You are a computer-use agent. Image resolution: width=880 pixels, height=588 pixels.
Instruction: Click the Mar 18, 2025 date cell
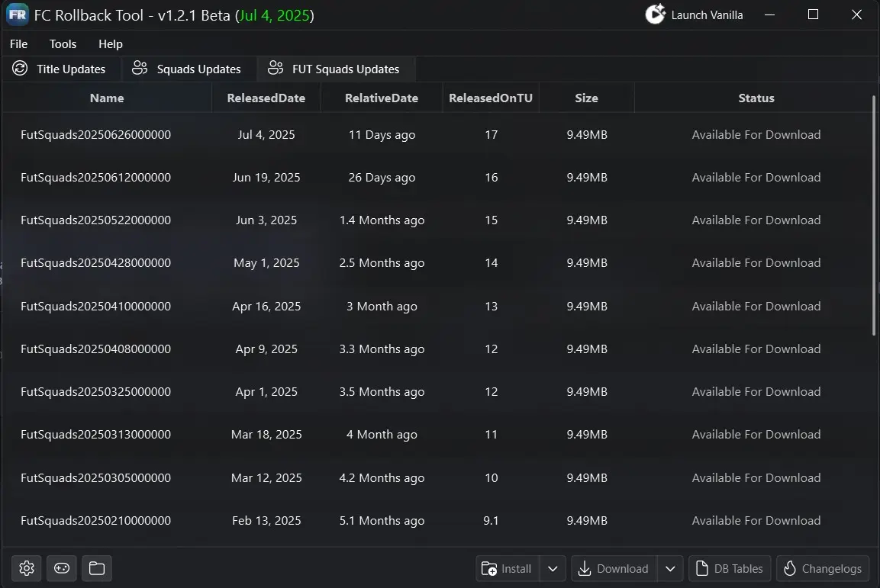point(266,435)
